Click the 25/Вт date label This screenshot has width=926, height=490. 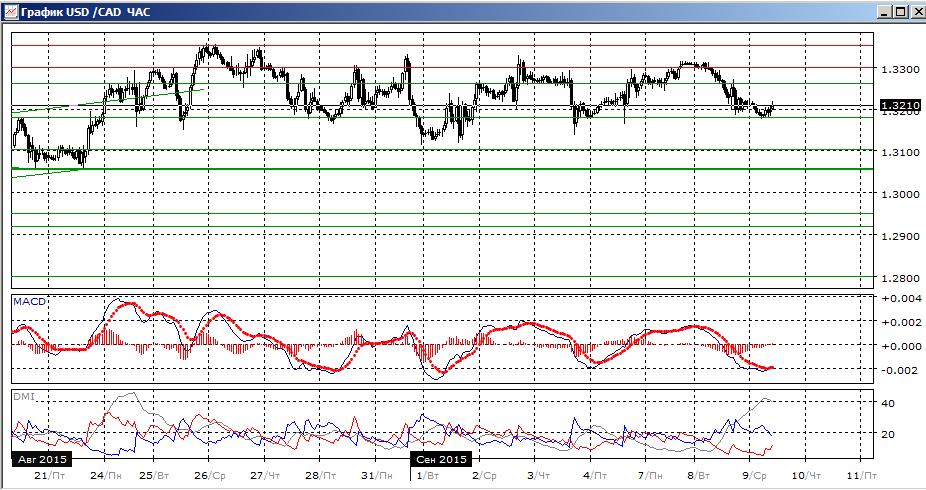coord(155,475)
